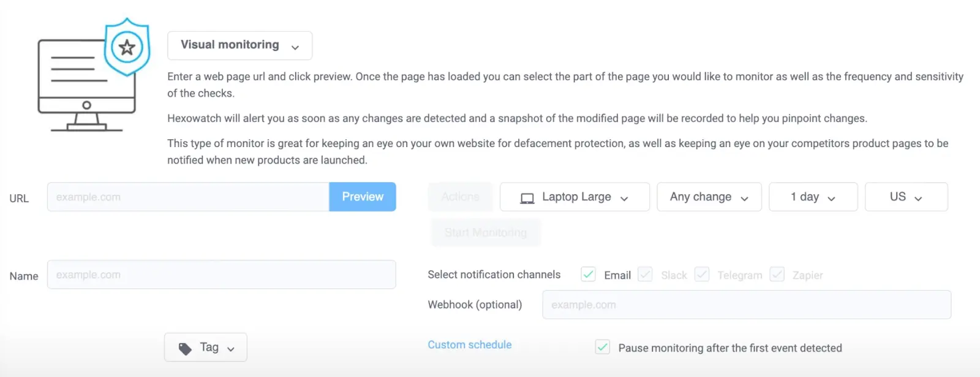Open the Laptop Large device dropdown
The image size is (980, 377).
point(574,197)
